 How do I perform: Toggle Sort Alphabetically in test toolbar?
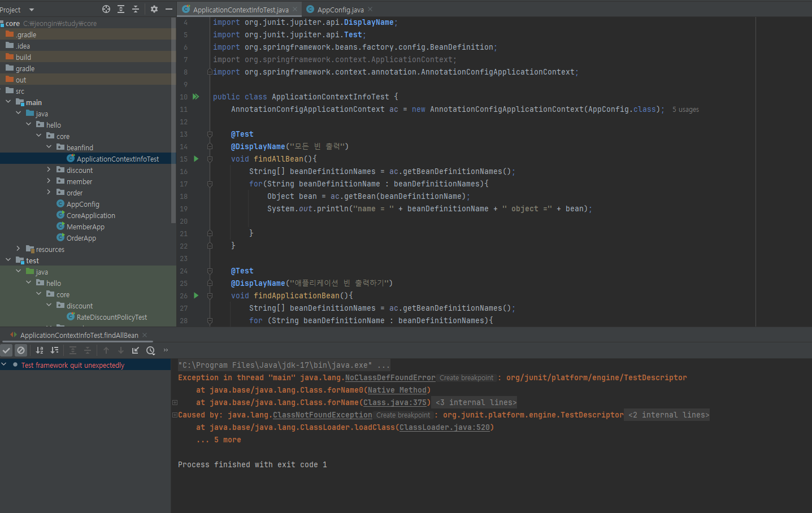coord(40,350)
